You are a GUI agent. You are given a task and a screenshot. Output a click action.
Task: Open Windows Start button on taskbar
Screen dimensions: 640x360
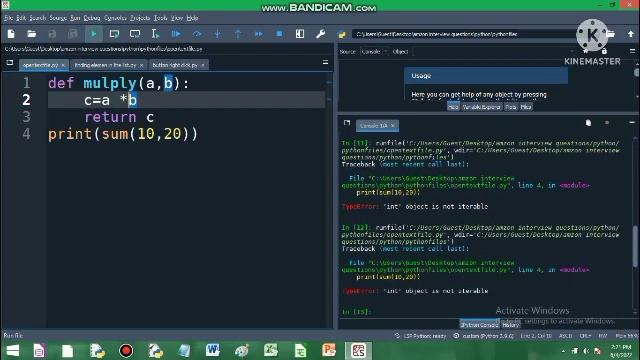pyautogui.click(x=13, y=351)
